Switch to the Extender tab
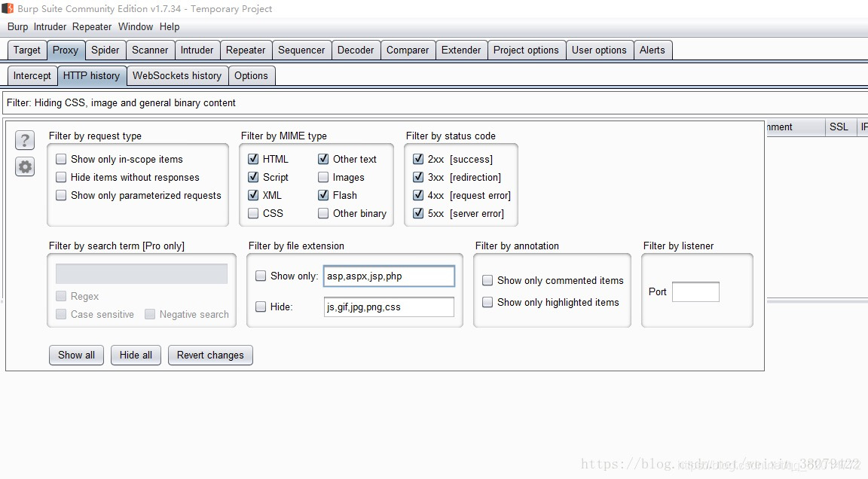The width and height of the screenshot is (868, 479). (x=461, y=50)
